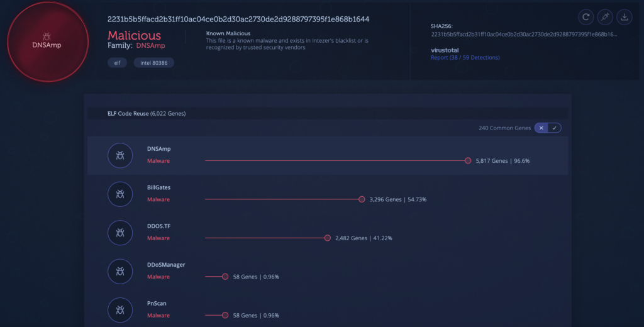Click DNSAmp 96.6% gene bar endpoint
644x327 pixels.
pyautogui.click(x=468, y=160)
